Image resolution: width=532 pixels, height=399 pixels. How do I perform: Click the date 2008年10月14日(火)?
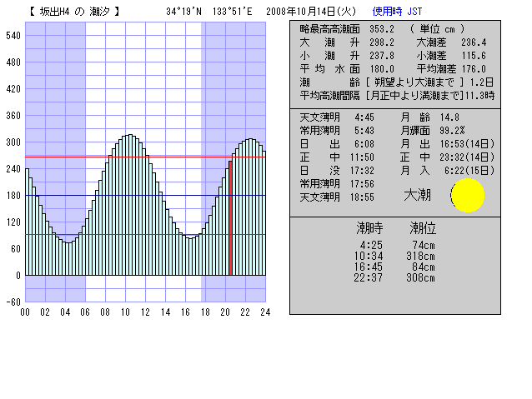(x=311, y=12)
